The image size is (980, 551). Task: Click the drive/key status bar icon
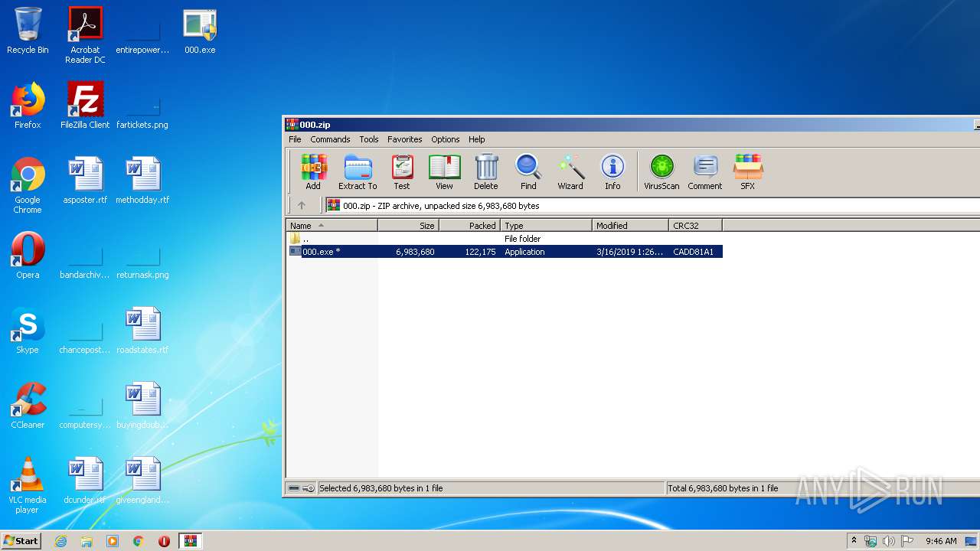pyautogui.click(x=301, y=488)
